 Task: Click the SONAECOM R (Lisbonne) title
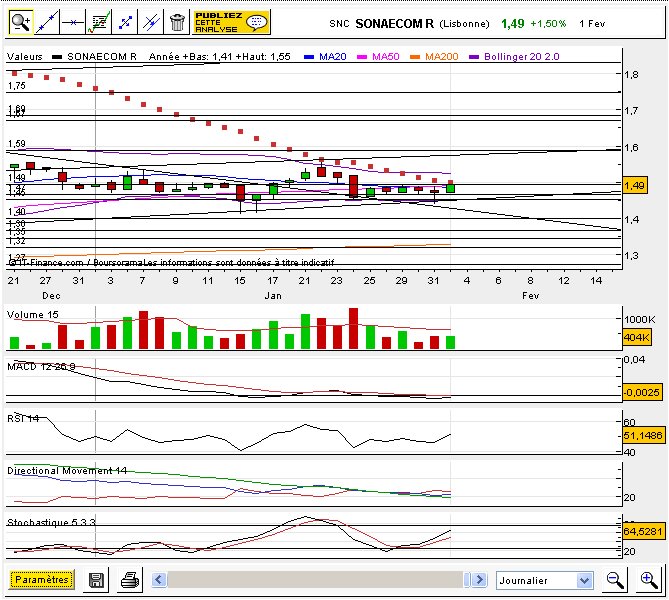coord(422,24)
